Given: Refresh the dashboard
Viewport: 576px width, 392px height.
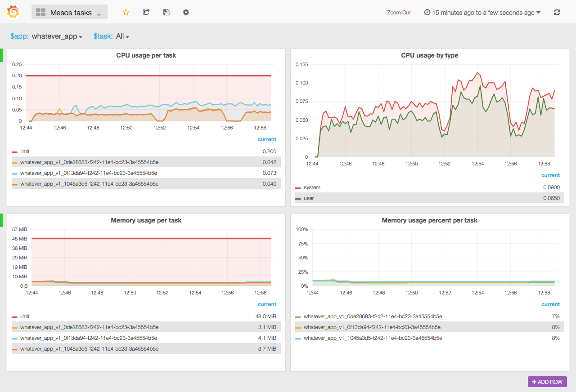Looking at the screenshot, I should pos(557,12).
